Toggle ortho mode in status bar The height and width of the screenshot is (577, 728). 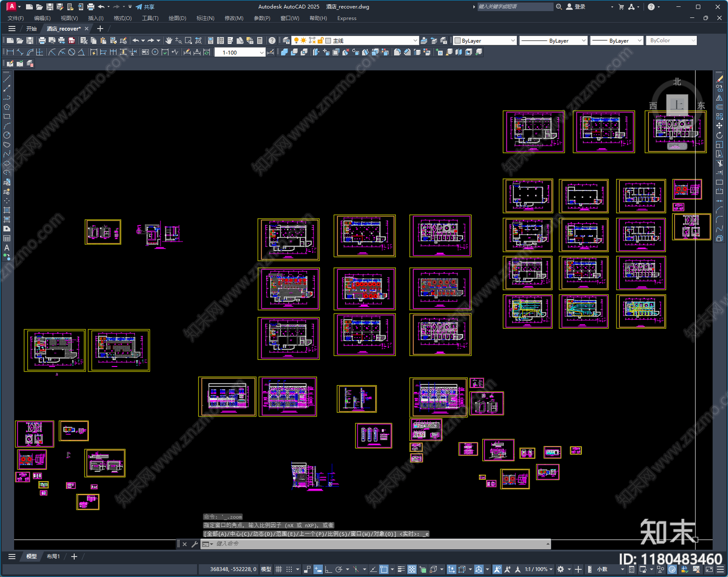pyautogui.click(x=328, y=569)
